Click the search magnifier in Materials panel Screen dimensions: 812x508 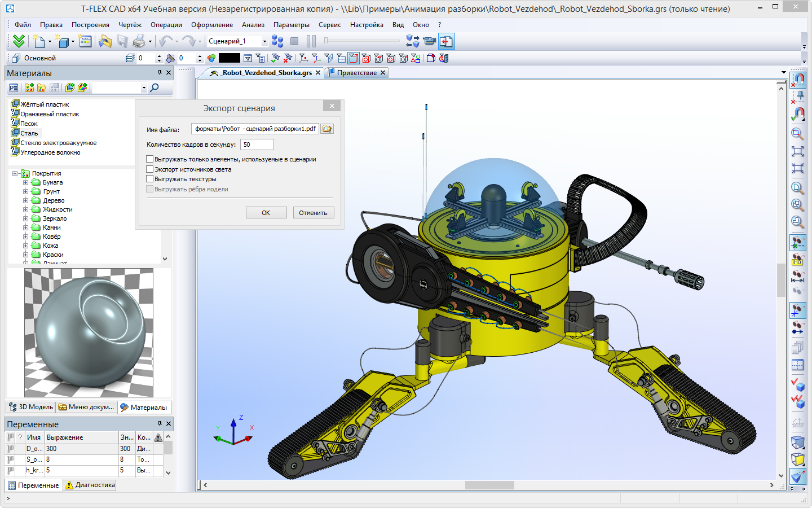tap(154, 87)
